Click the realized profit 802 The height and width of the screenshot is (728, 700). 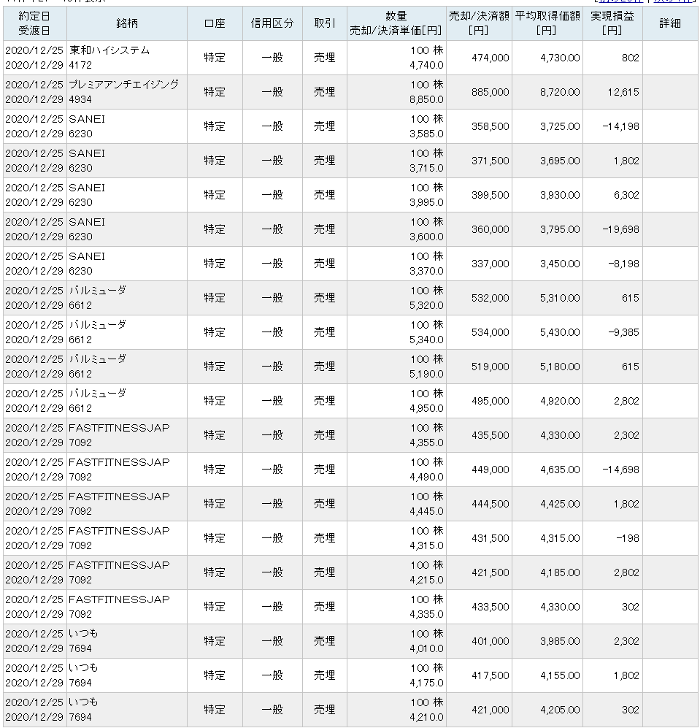(631, 58)
